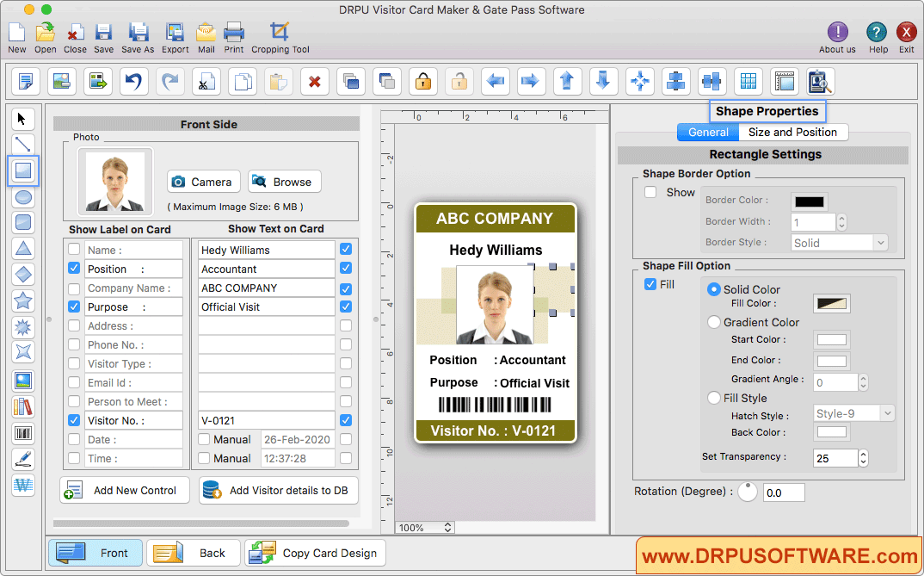Select the Barcode tool

point(22,433)
